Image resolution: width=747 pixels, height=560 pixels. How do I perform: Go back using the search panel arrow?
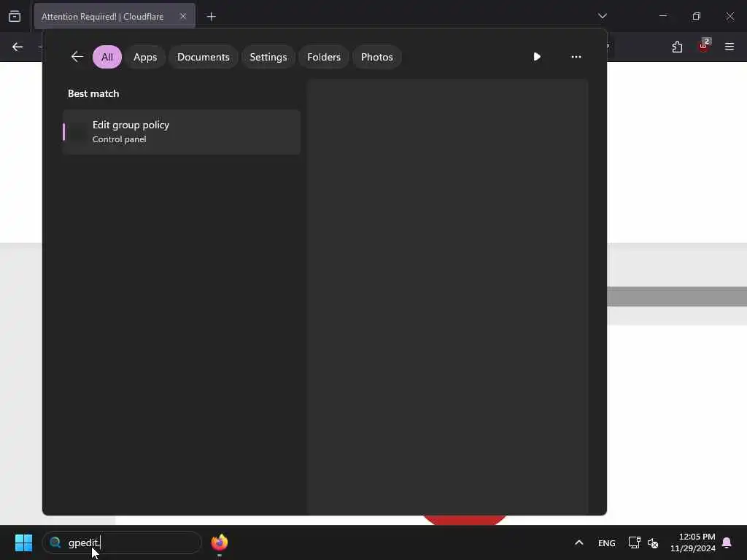[77, 57]
